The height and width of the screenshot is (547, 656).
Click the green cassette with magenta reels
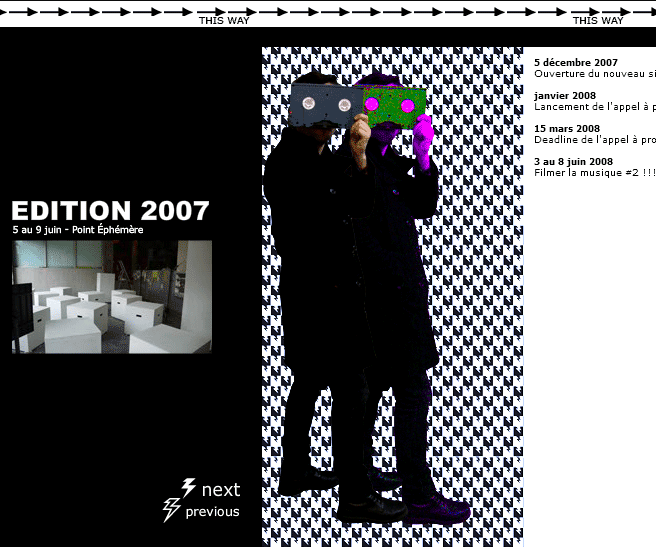[393, 105]
